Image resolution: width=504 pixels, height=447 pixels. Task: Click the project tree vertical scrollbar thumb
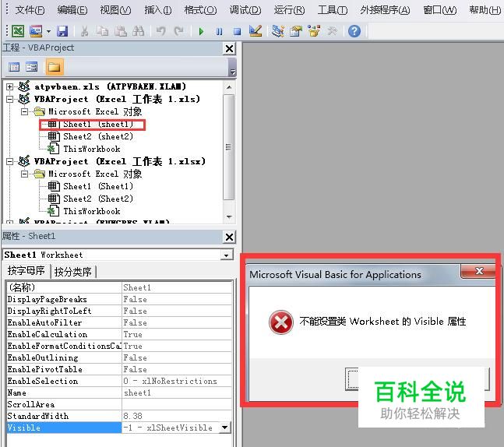pos(228,147)
